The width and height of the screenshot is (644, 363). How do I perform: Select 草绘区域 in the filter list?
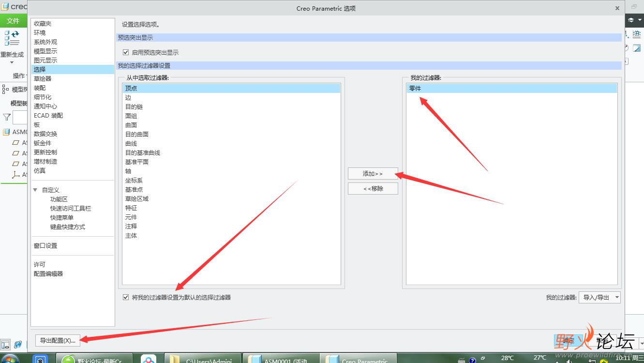pyautogui.click(x=231, y=198)
